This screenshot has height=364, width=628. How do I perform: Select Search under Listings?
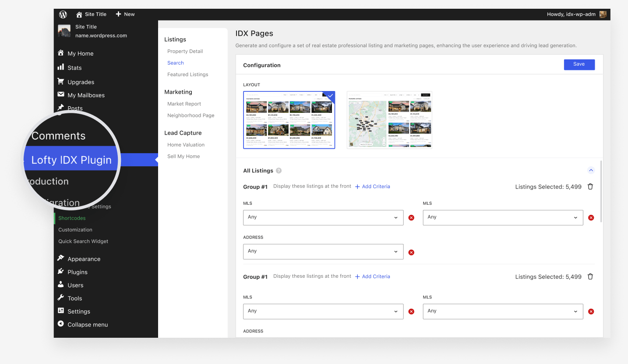point(176,63)
